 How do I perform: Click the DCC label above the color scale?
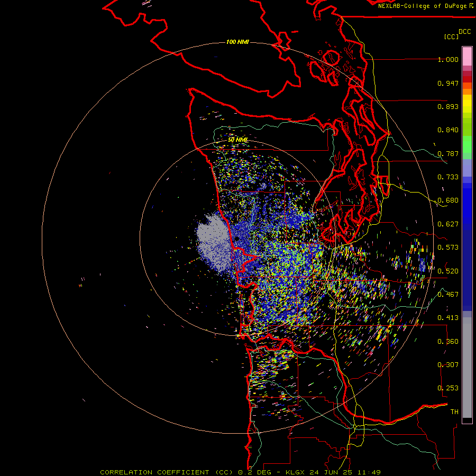(464, 32)
